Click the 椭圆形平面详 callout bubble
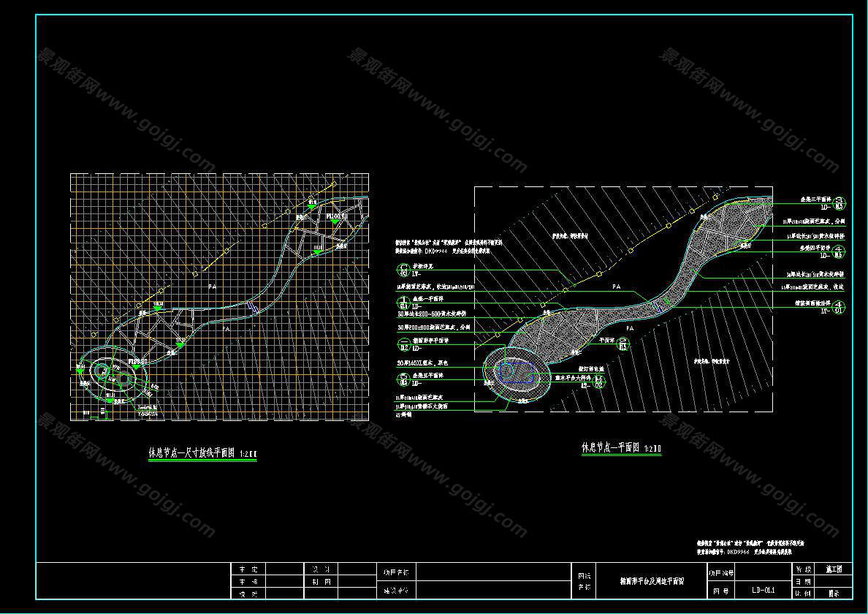868x614 pixels. tap(402, 344)
